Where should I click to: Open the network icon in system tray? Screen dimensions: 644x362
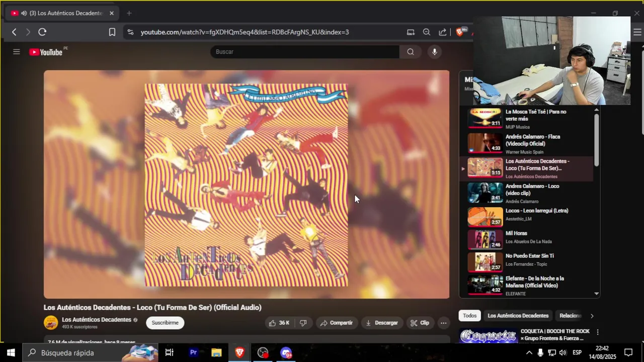coord(551,352)
